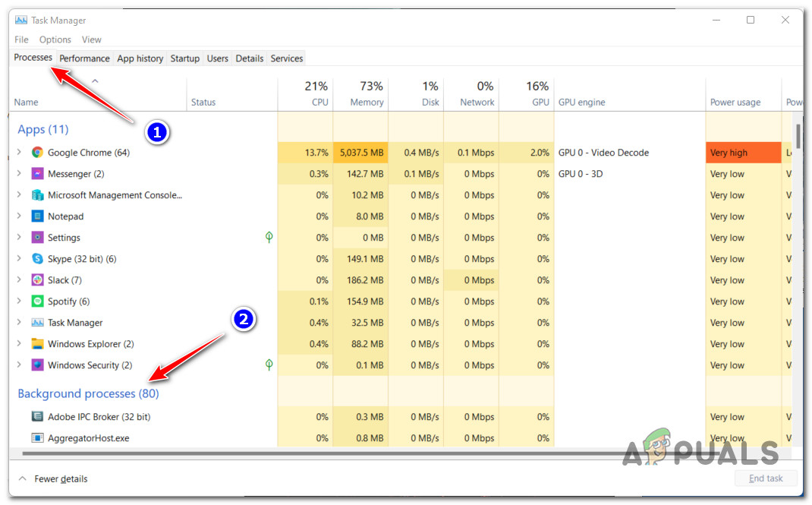Click the green leaf icon in Settings row

click(269, 237)
